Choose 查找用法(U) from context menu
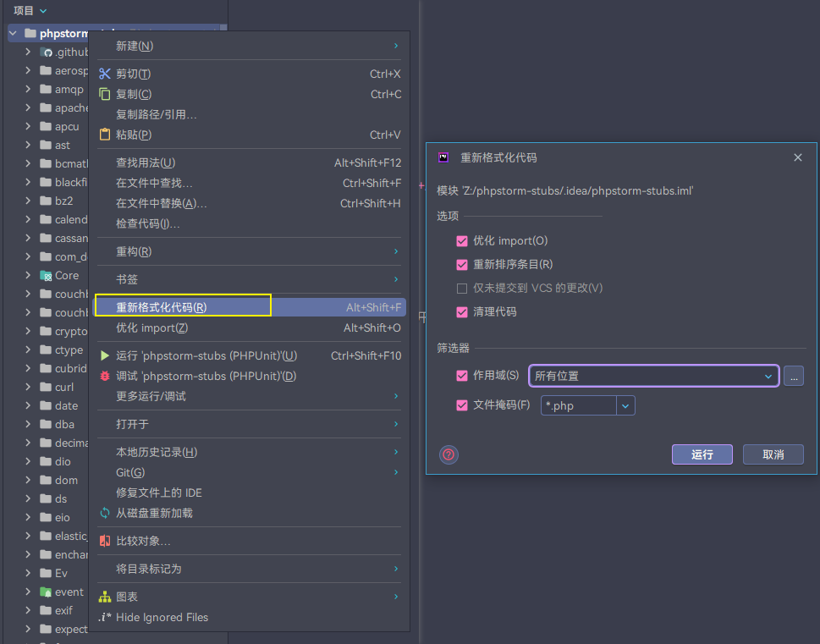 tap(250, 162)
